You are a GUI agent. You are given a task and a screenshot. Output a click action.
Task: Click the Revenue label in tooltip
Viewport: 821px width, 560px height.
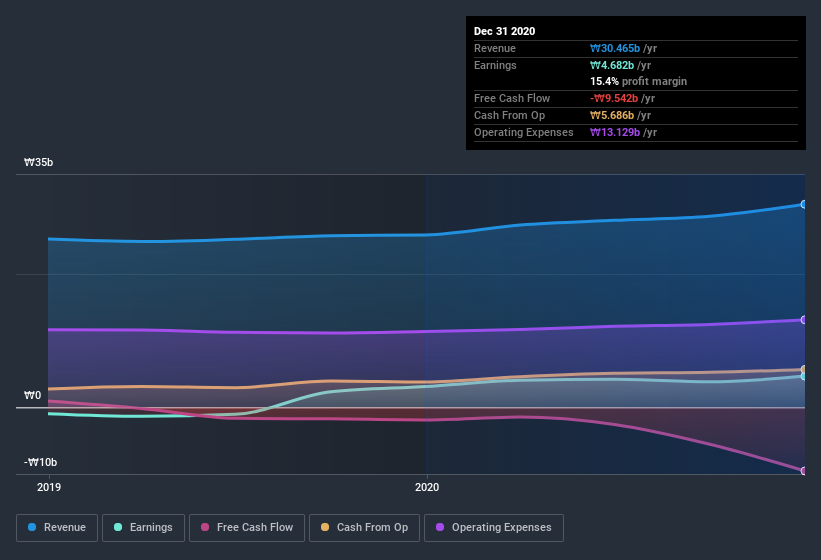[495, 48]
